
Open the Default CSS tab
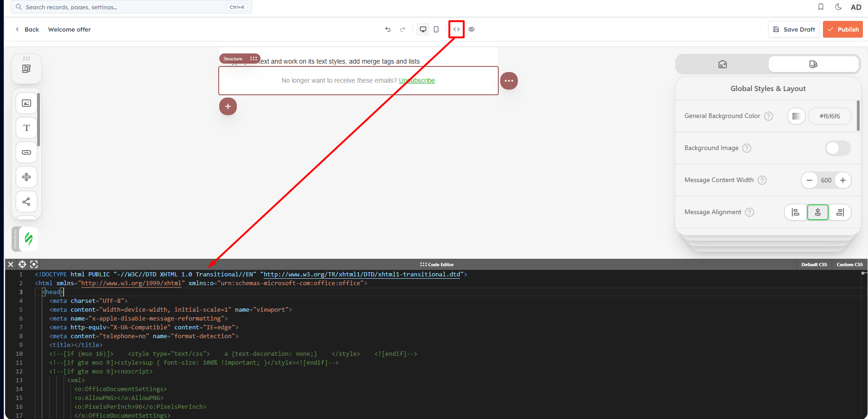pos(814,264)
